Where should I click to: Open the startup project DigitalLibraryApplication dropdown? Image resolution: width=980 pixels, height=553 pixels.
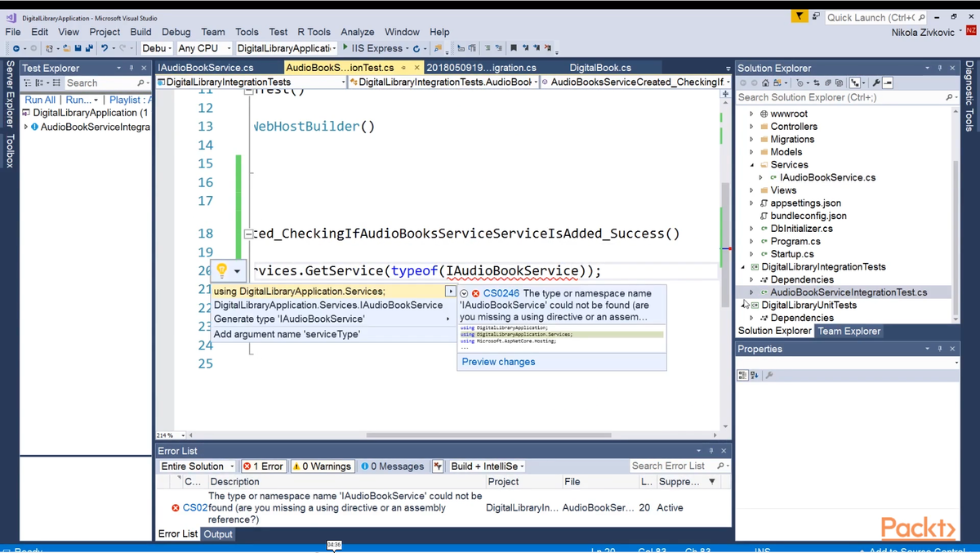tap(287, 48)
